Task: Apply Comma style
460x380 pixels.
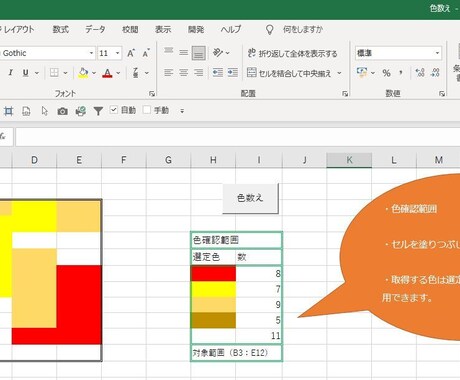Action: (x=401, y=73)
